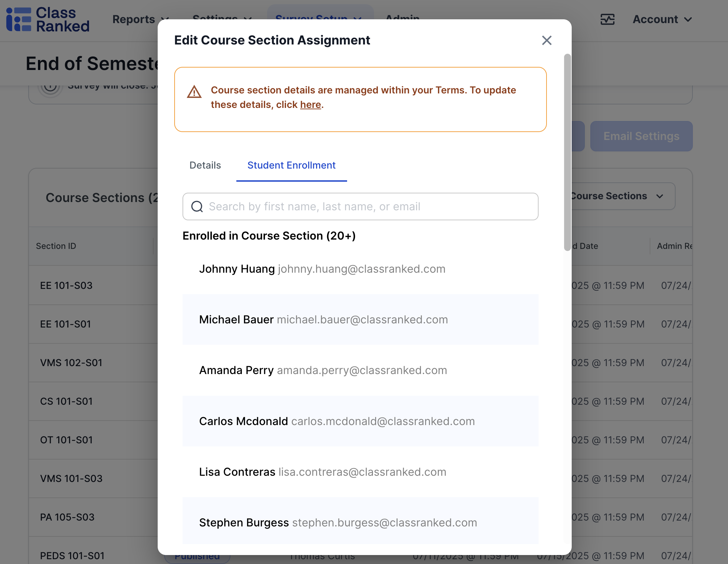Click the warning triangle icon in alert
The height and width of the screenshot is (564, 728).
click(194, 92)
